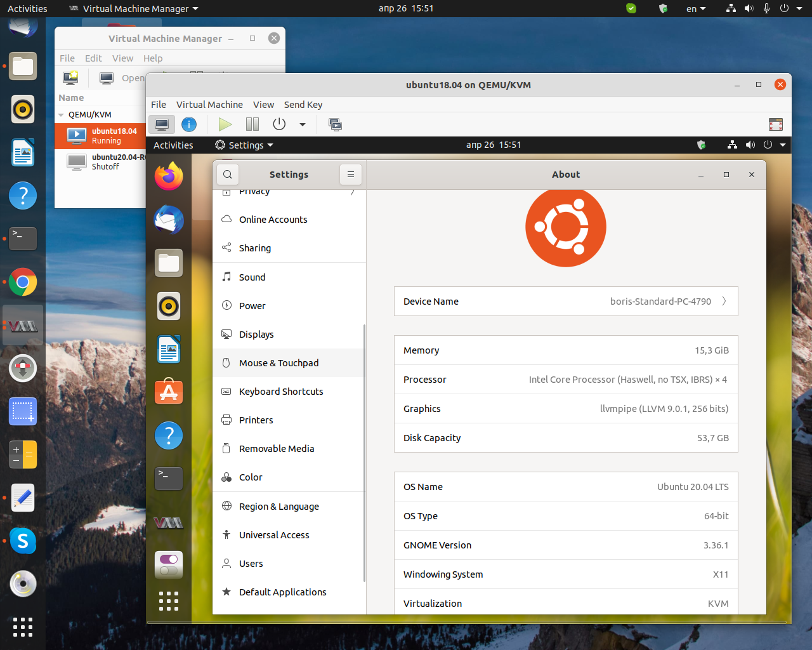The height and width of the screenshot is (650, 812).
Task: Create a new virtual machine via toolbar icon
Action: point(70,77)
